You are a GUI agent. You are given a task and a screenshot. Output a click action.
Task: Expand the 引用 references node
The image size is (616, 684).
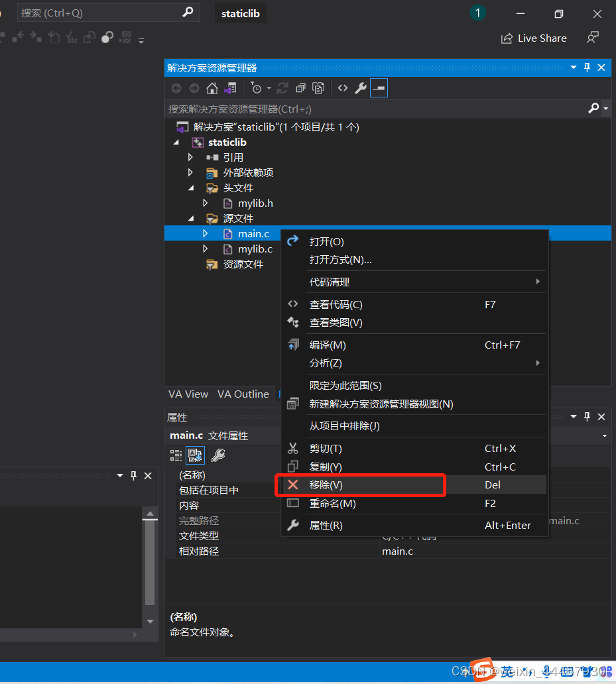click(x=190, y=157)
